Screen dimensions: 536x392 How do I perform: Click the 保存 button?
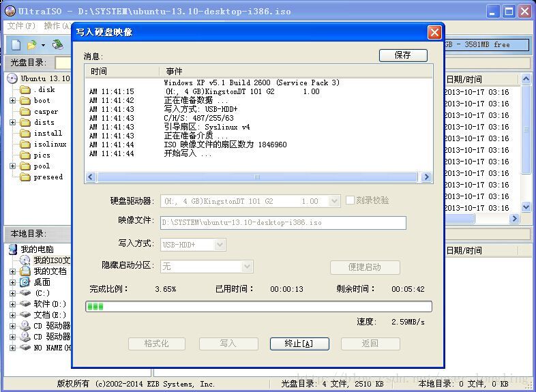403,55
